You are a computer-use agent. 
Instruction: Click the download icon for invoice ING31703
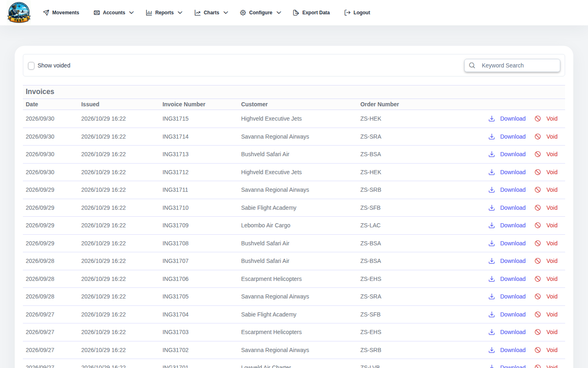pyautogui.click(x=492, y=332)
